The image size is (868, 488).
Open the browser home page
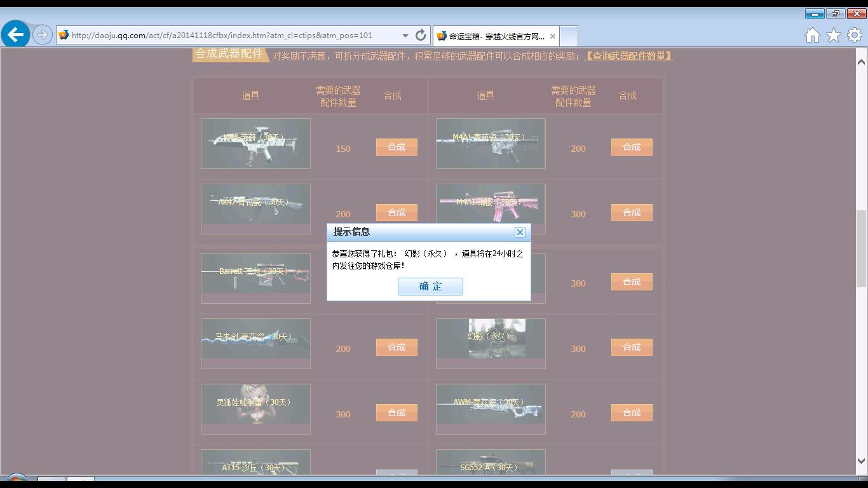click(813, 36)
